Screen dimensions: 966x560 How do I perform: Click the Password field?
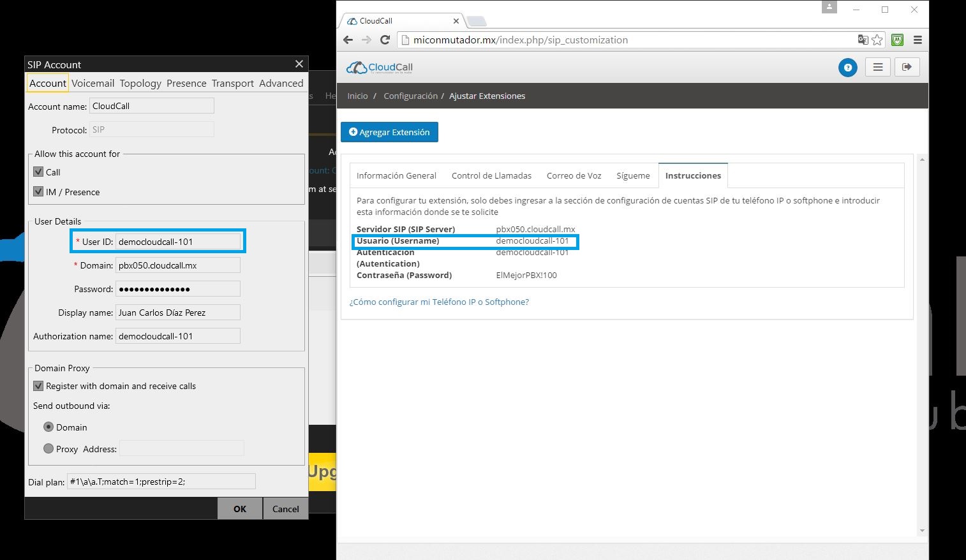pos(178,288)
